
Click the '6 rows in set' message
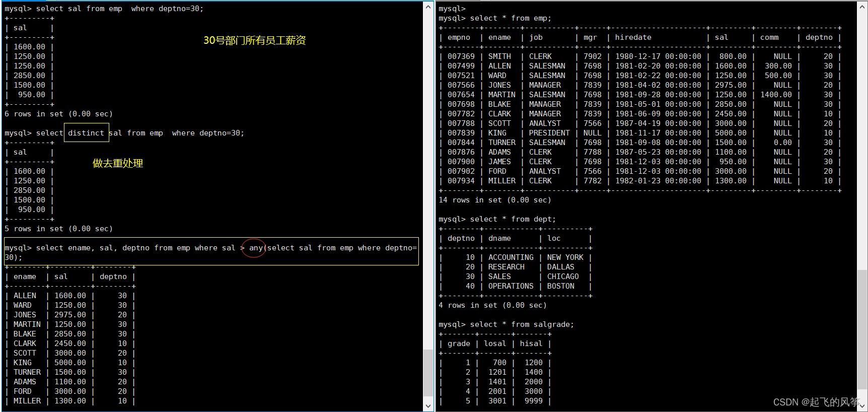coord(58,114)
